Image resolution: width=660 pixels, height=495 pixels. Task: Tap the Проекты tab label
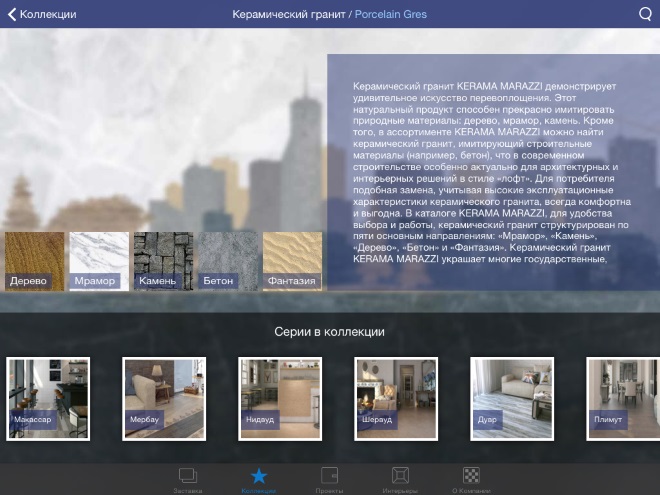329,491
